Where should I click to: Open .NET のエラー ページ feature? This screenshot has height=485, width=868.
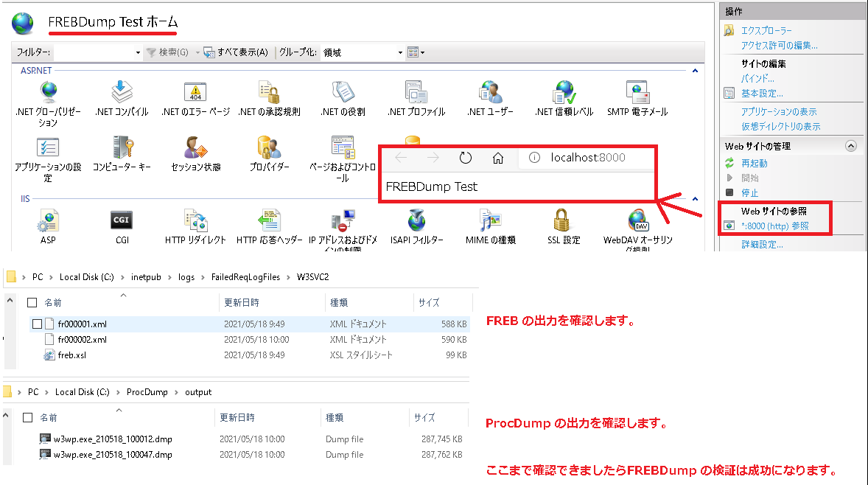coord(195,93)
